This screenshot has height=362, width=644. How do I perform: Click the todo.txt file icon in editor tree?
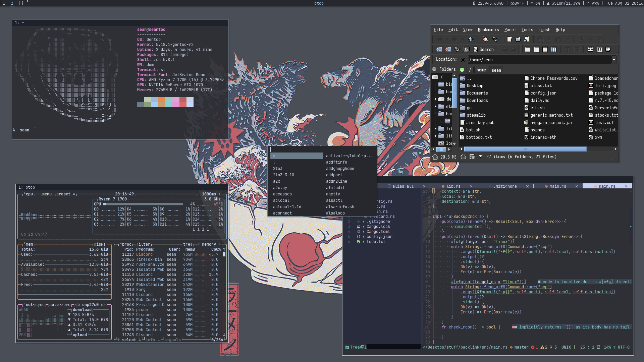359,242
